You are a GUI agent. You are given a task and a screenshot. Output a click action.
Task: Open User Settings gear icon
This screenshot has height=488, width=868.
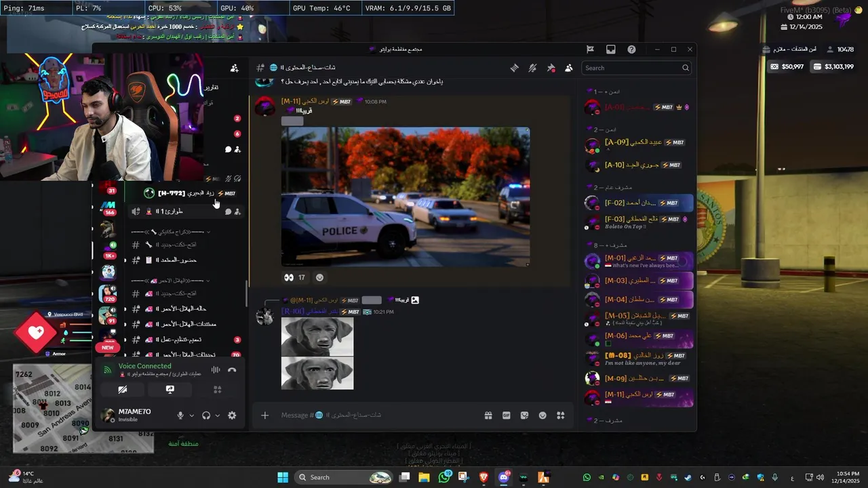pyautogui.click(x=232, y=415)
